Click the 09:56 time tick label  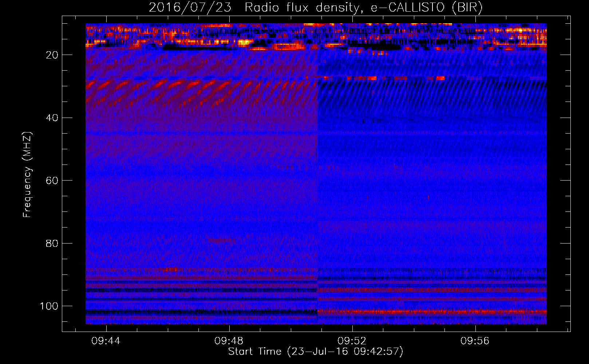(475, 341)
